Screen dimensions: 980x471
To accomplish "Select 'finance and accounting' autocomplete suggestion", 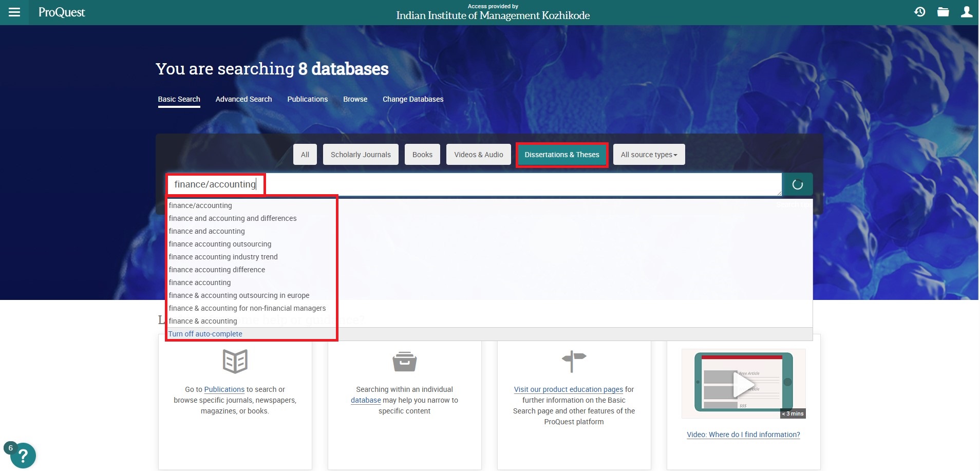I will pos(207,231).
